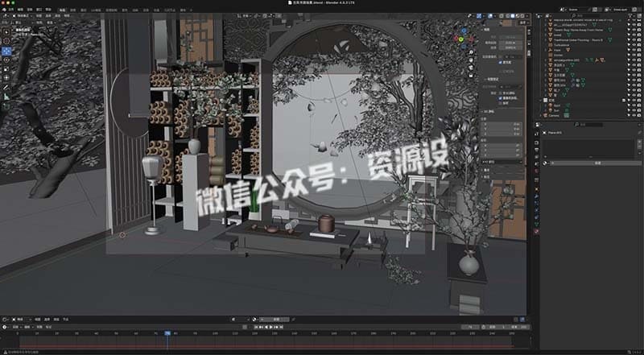Select the Cursor tool in toolbar

click(6, 41)
